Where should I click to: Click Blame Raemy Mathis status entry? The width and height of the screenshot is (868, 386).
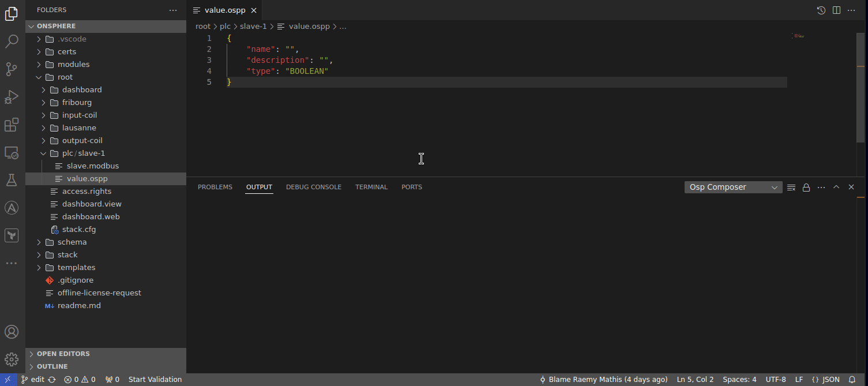tap(604, 380)
